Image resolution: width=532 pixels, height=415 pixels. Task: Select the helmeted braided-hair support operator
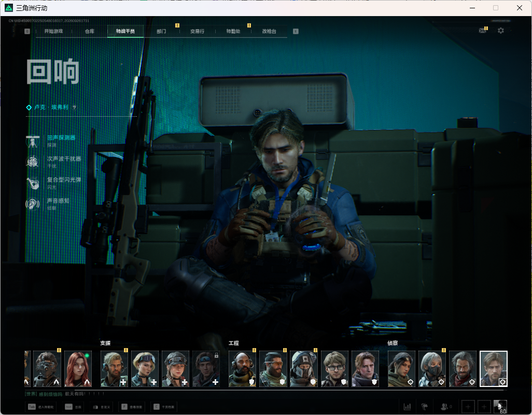[x=175, y=369]
